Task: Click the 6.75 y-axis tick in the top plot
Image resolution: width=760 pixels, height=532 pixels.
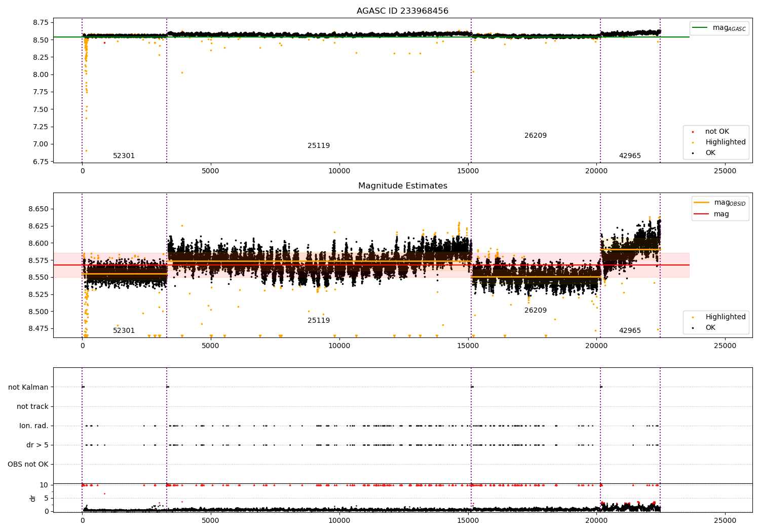Action: [41, 161]
